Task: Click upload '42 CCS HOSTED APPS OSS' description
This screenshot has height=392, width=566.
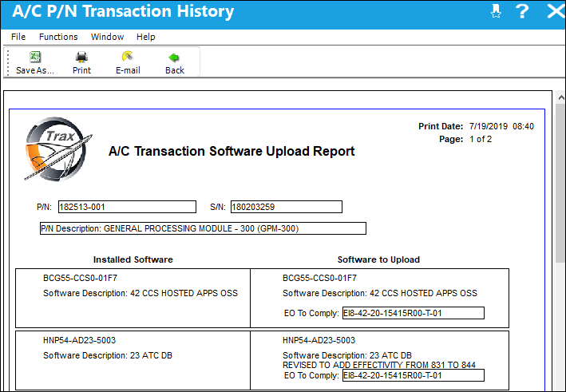Action: (x=423, y=293)
